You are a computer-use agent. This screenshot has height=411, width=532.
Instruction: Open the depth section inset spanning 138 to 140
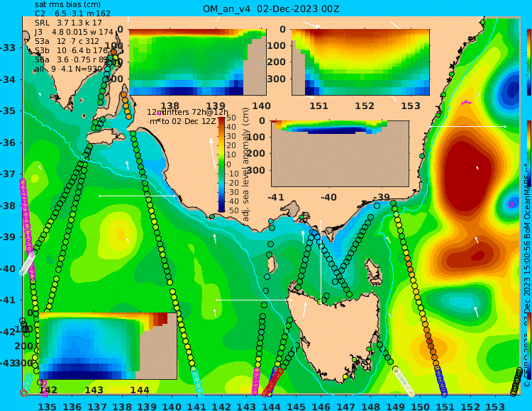click(197, 62)
